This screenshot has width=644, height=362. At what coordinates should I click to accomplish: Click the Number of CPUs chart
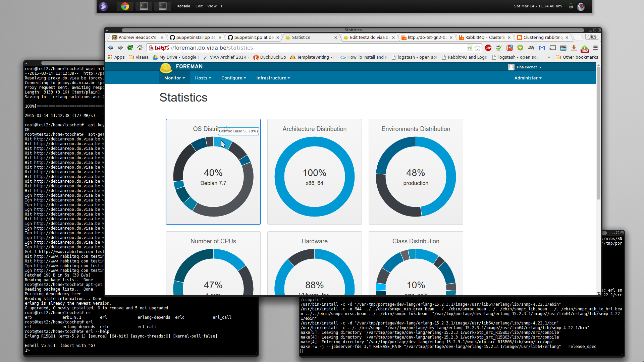(213, 263)
